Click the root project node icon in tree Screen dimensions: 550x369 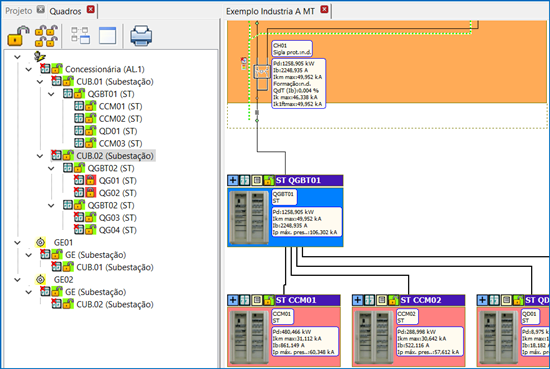click(40, 56)
